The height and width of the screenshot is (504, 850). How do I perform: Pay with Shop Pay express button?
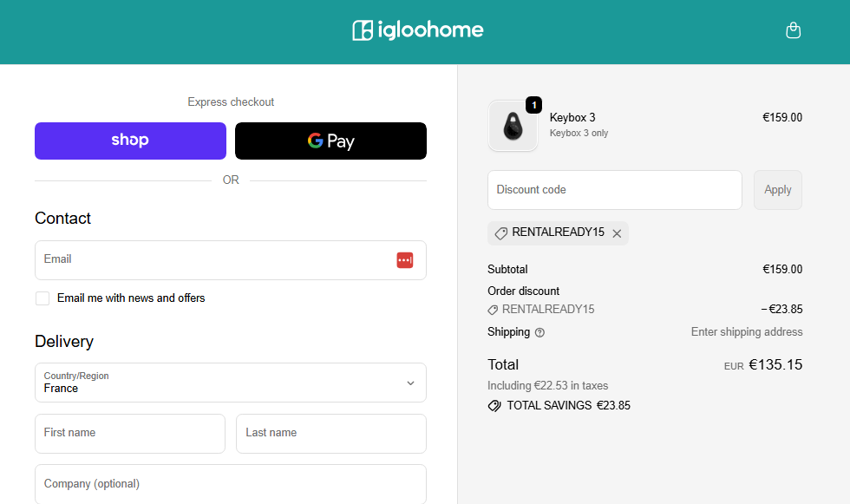point(130,141)
